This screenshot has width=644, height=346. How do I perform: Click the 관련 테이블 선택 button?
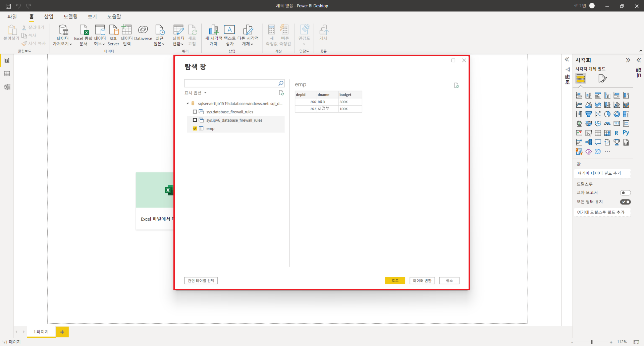[201, 281]
